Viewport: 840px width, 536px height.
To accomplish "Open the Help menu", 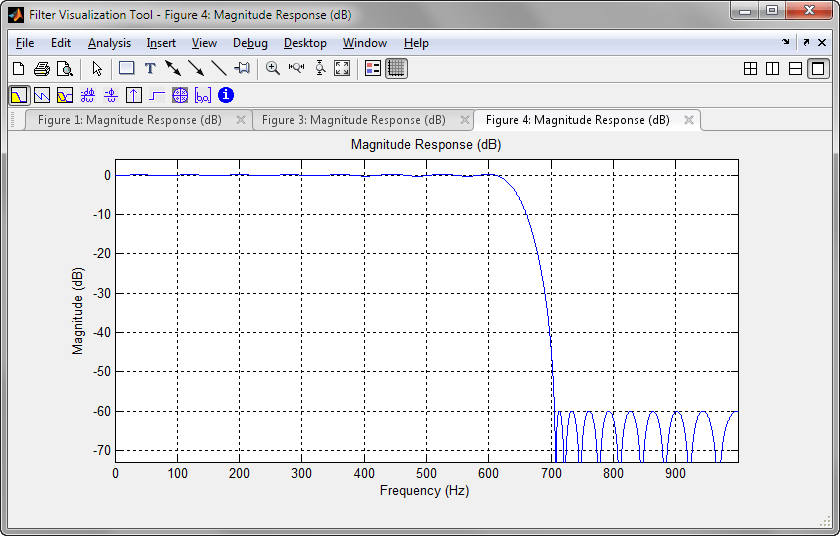I will point(416,43).
